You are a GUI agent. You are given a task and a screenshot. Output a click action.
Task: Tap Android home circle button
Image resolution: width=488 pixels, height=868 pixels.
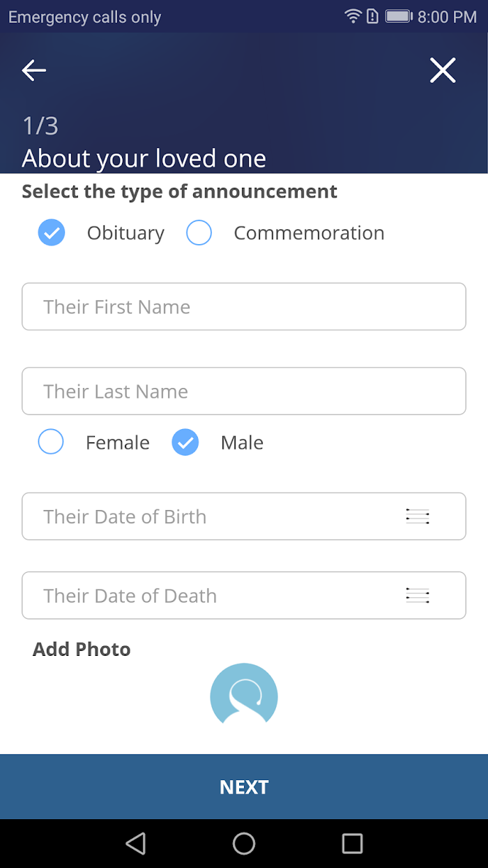244,844
